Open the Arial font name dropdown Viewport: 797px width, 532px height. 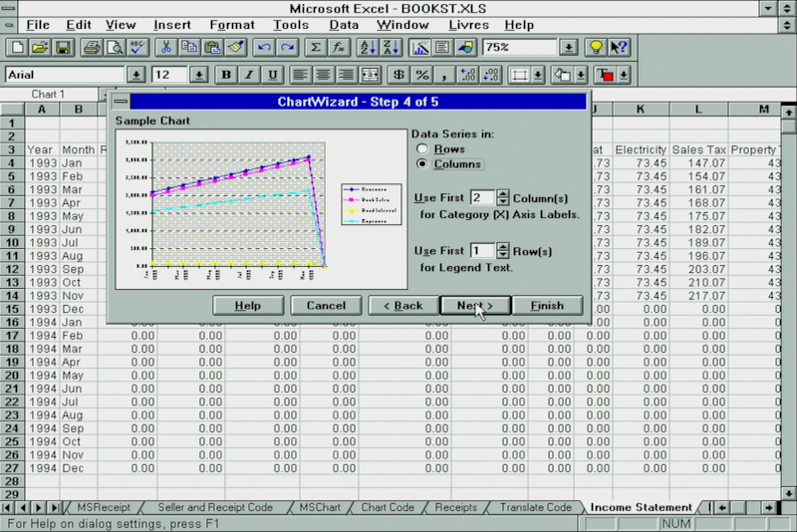click(x=136, y=75)
